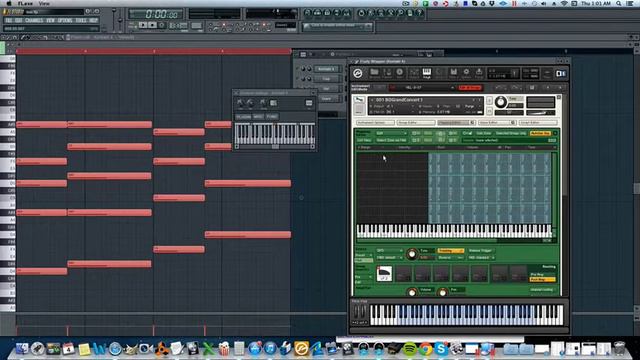The image size is (640, 360).
Task: Open the Kontakt Options gear icon
Action: tap(466, 73)
